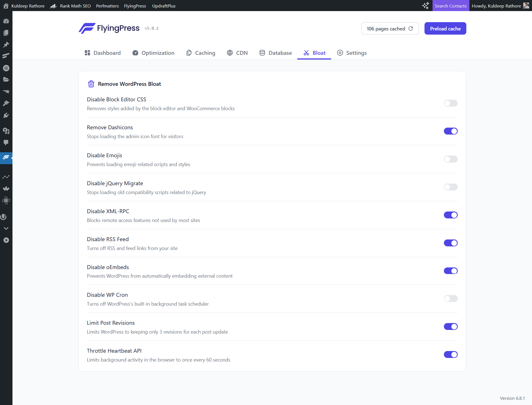Click the v5.0.2 version label
Image resolution: width=532 pixels, height=405 pixels.
(x=152, y=28)
